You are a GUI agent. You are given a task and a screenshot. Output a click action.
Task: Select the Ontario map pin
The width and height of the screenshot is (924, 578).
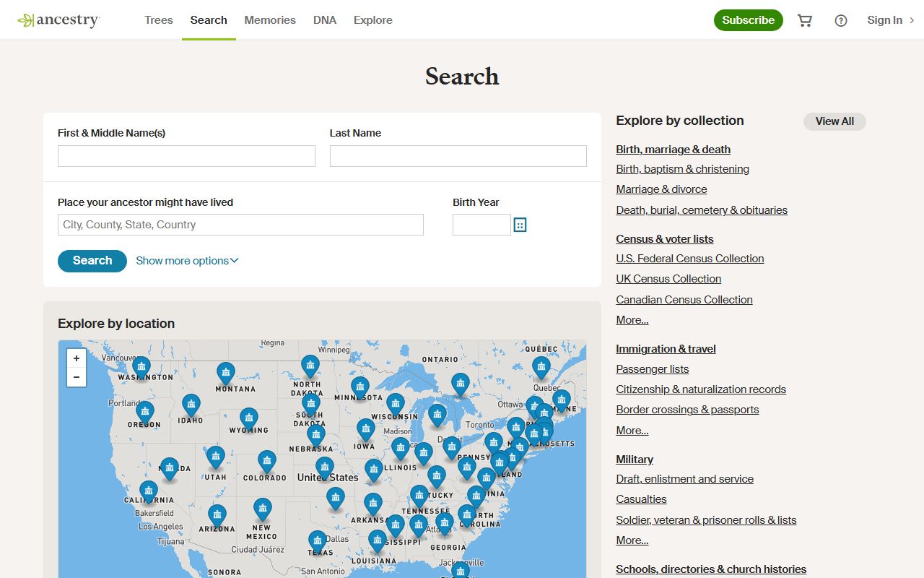pos(461,385)
